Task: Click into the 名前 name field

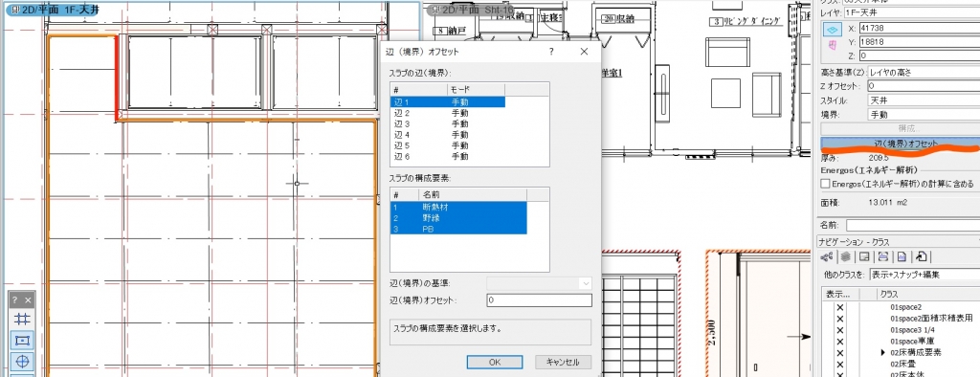Action: click(x=912, y=225)
